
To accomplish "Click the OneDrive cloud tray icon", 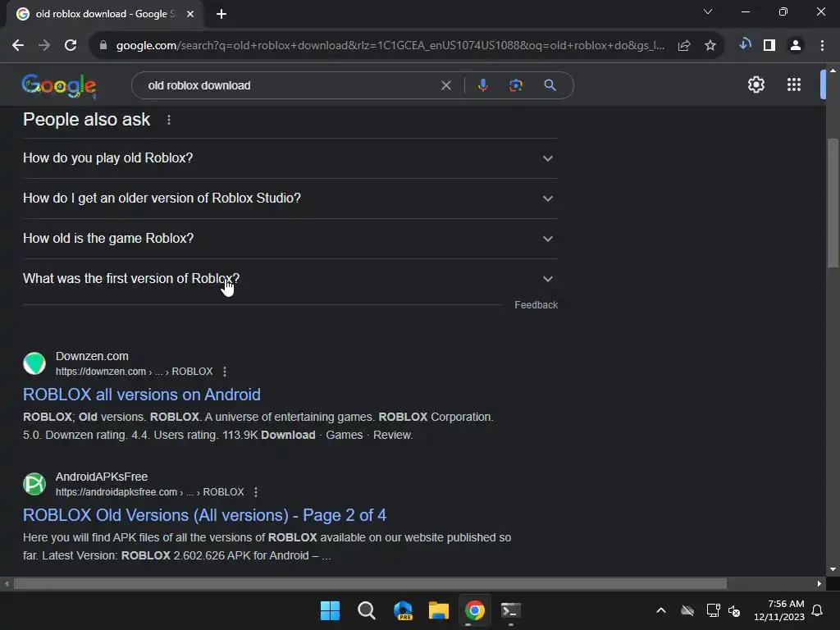I will pyautogui.click(x=687, y=610).
